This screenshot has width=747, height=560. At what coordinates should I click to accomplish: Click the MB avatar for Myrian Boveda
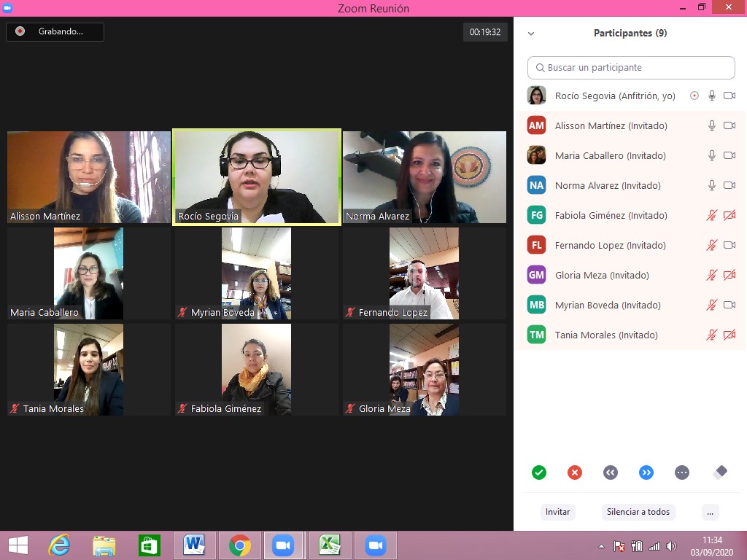536,305
